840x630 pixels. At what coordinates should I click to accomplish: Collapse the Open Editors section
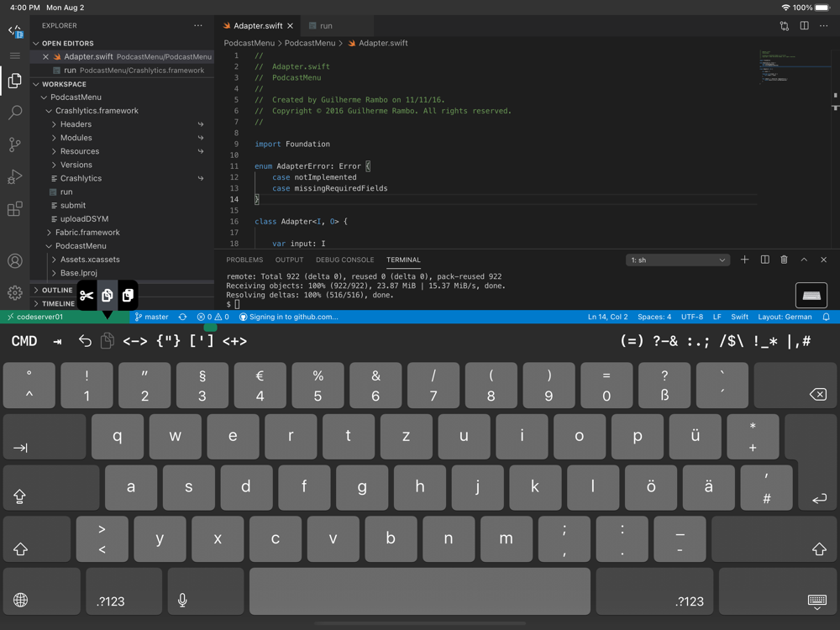coord(122,44)
